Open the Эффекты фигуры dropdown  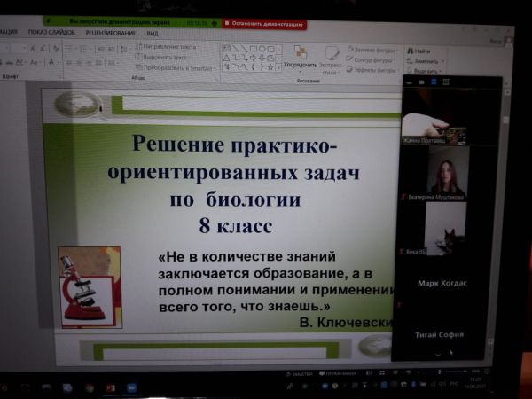click(x=372, y=69)
